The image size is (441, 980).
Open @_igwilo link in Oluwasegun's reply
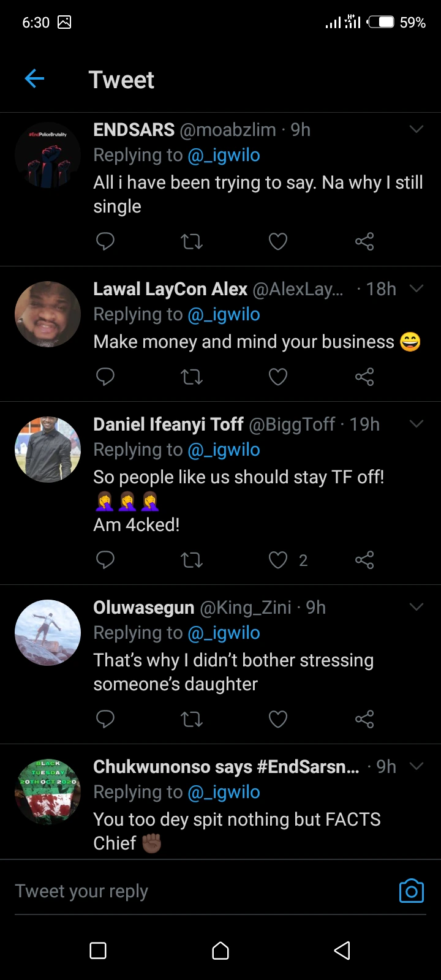[x=224, y=633]
